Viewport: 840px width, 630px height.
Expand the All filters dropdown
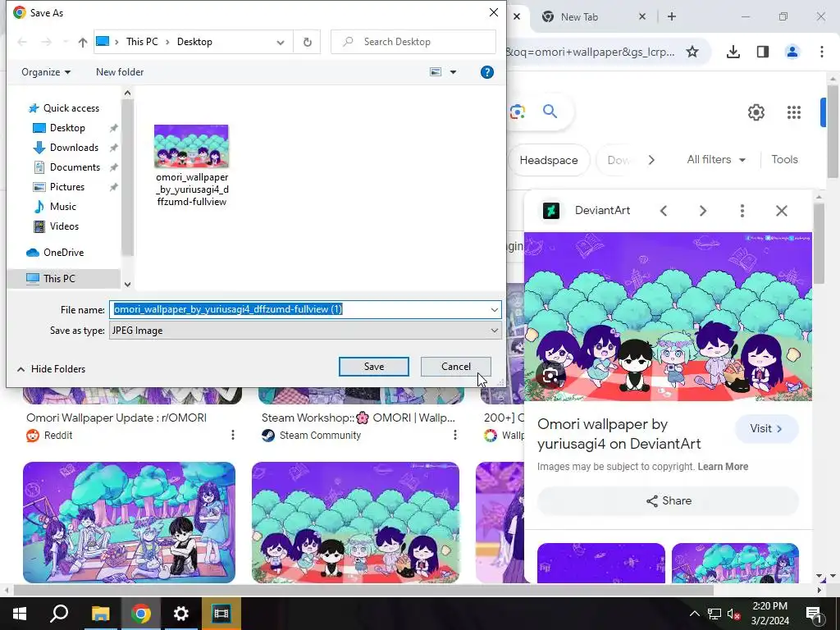[716, 160]
